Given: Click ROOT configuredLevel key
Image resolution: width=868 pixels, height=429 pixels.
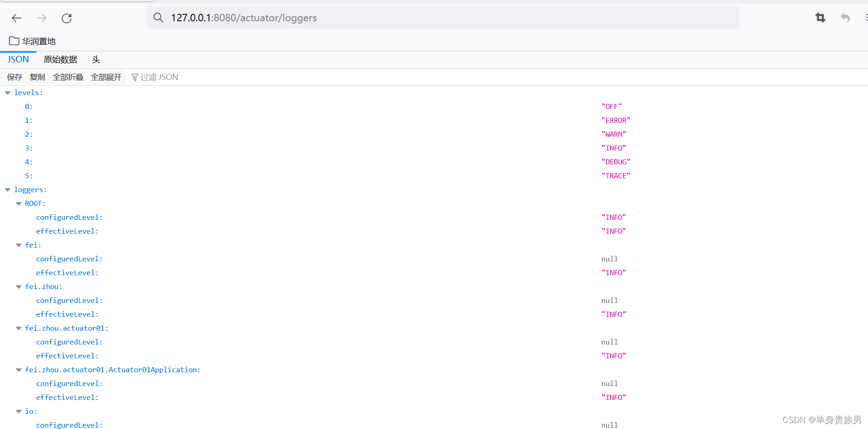Looking at the screenshot, I should click(x=69, y=218).
